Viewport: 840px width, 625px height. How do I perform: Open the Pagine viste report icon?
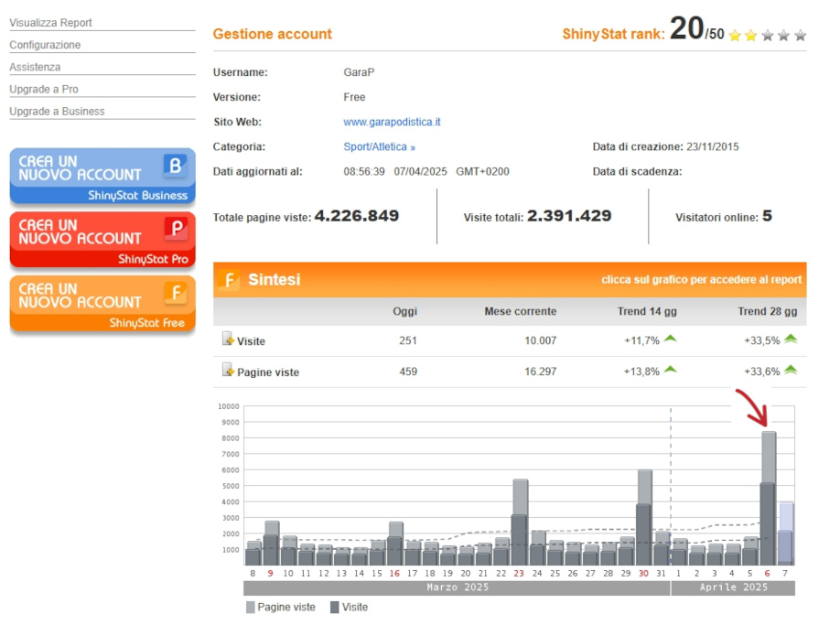(228, 370)
